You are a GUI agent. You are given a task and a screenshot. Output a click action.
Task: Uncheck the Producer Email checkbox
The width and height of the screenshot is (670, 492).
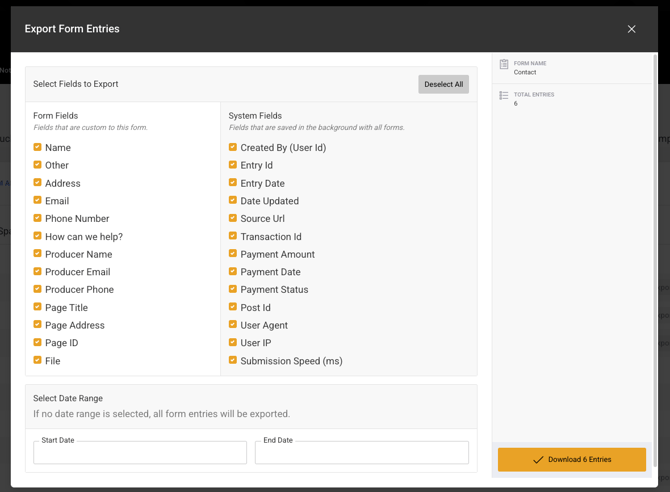[x=37, y=272]
